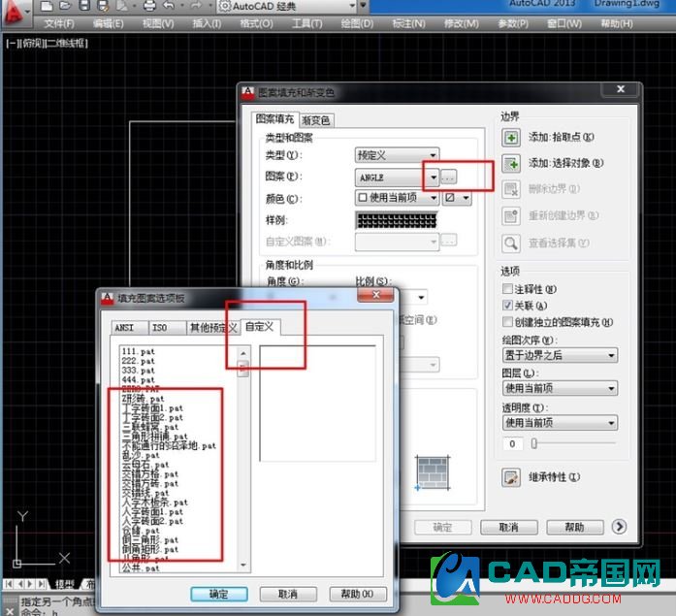
Task: Click the Recreate boundary icon
Action: [x=511, y=216]
